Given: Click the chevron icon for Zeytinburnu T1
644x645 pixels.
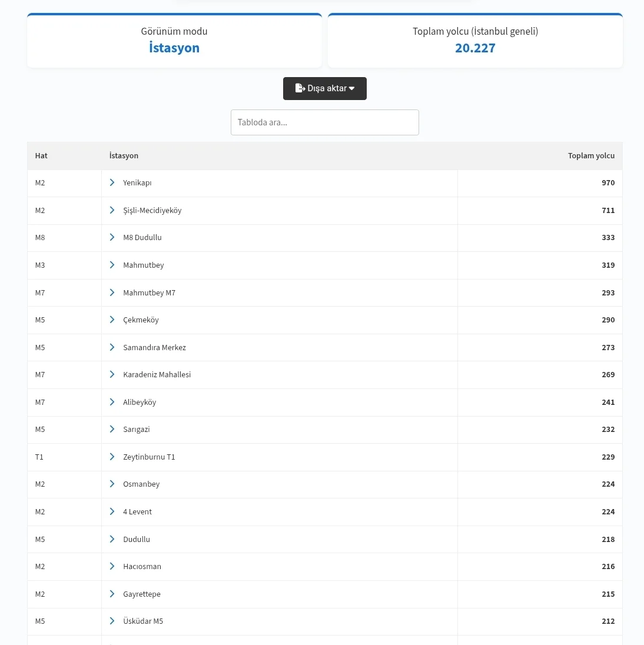Looking at the screenshot, I should (x=112, y=457).
